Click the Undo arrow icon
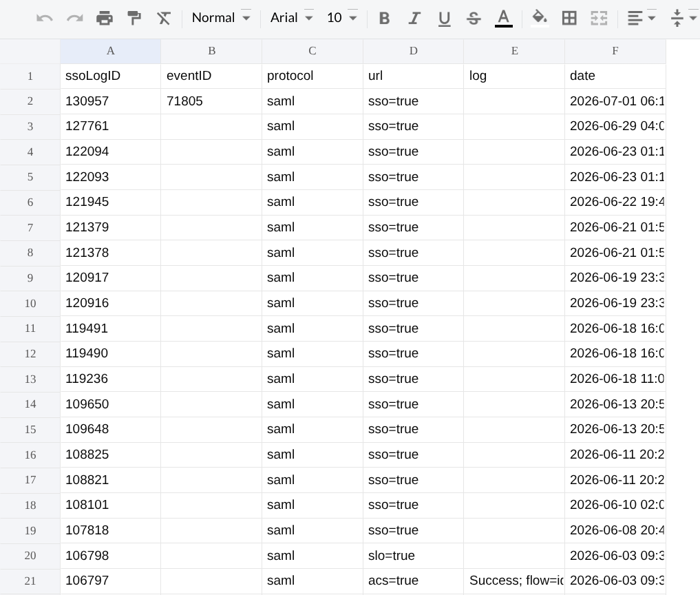This screenshot has width=700, height=595. (45, 19)
